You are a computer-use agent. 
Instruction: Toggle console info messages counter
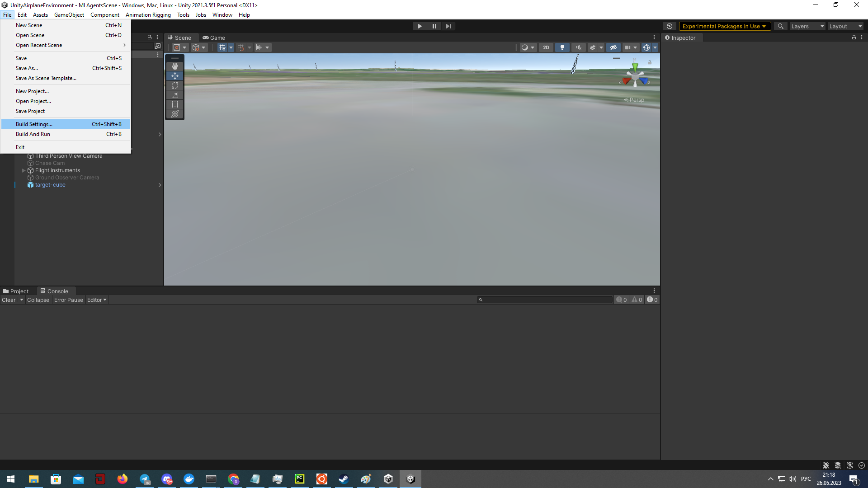622,300
